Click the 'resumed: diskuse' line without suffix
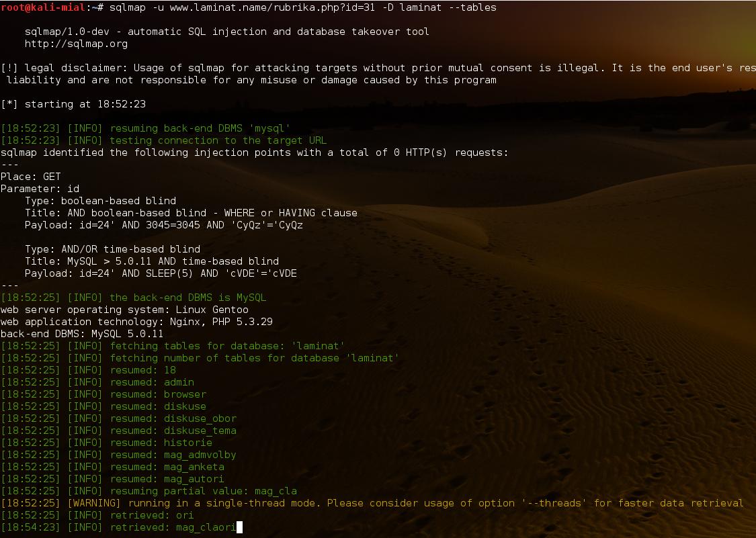The height and width of the screenshot is (538, 756). pos(103,406)
